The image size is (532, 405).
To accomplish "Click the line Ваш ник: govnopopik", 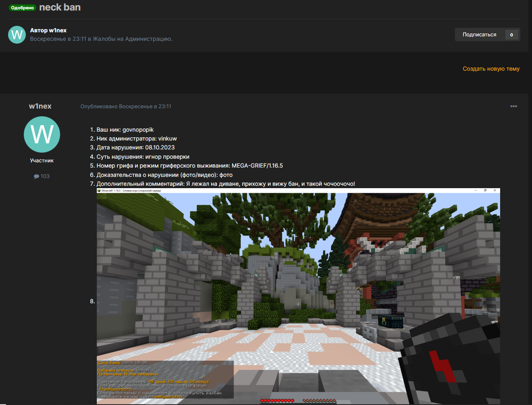I will pos(125,130).
